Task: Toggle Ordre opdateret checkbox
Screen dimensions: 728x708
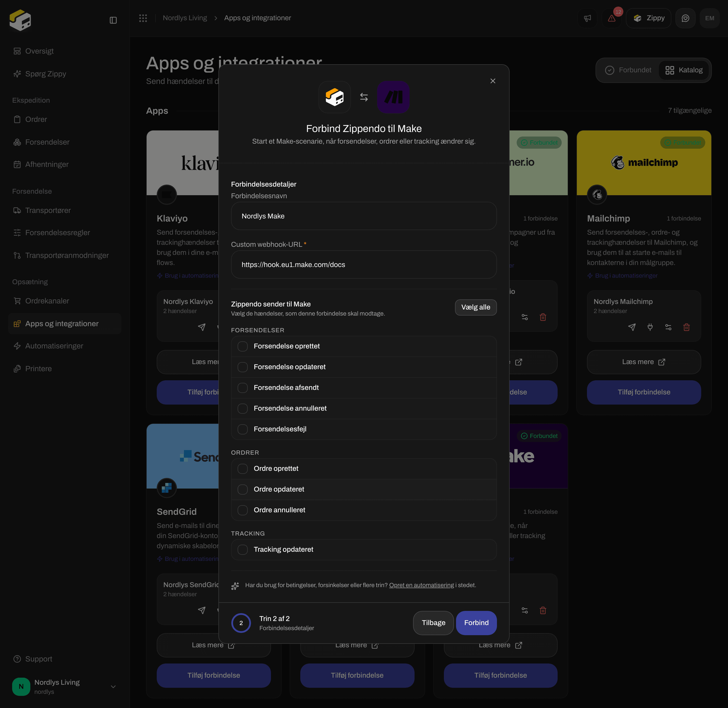Action: (242, 489)
